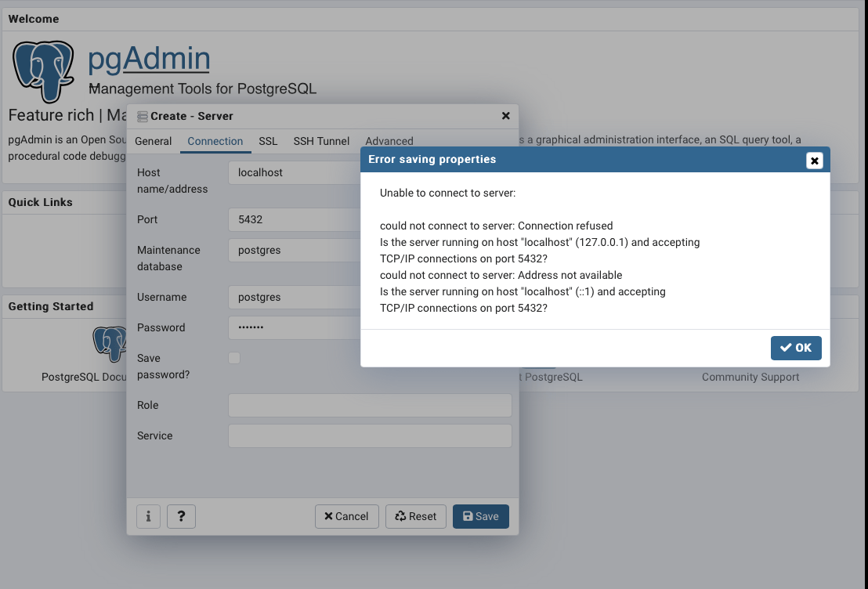Switch to the Advanced tab
The width and height of the screenshot is (868, 589).
(389, 141)
